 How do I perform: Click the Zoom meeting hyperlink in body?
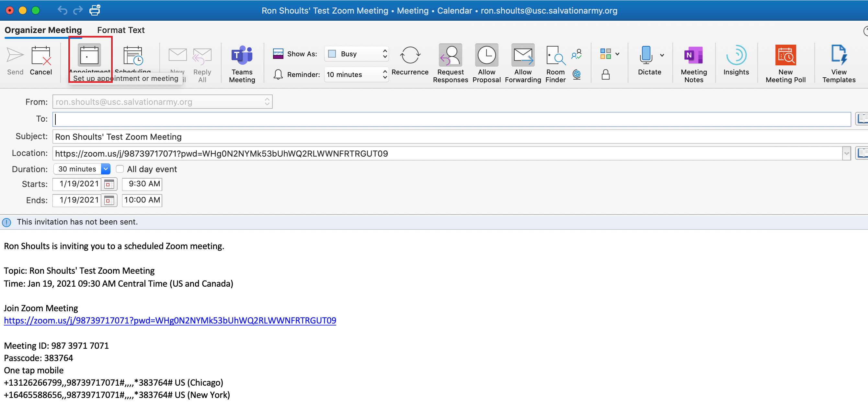(170, 320)
